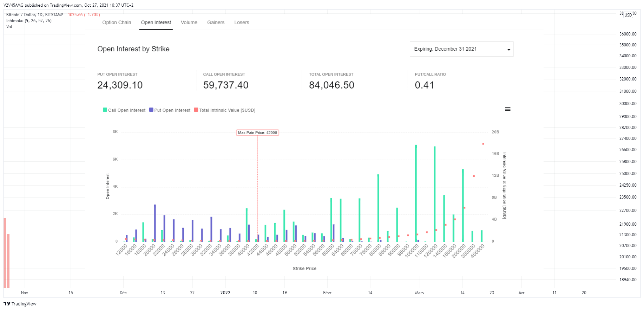Click the 2022 label on time axis
The height and width of the screenshot is (310, 644).
tap(225, 293)
